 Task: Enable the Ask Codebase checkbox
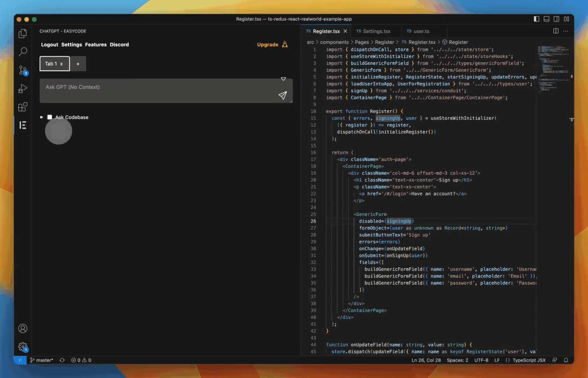50,117
